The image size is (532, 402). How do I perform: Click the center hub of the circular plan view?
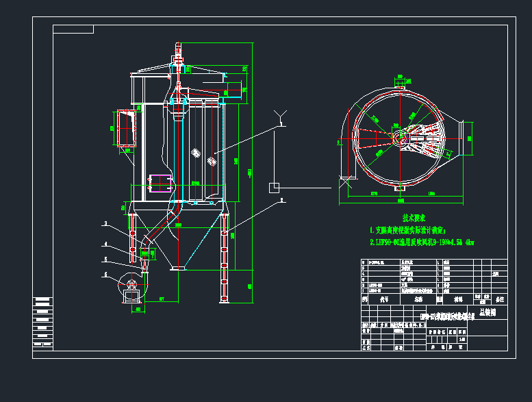click(x=398, y=138)
